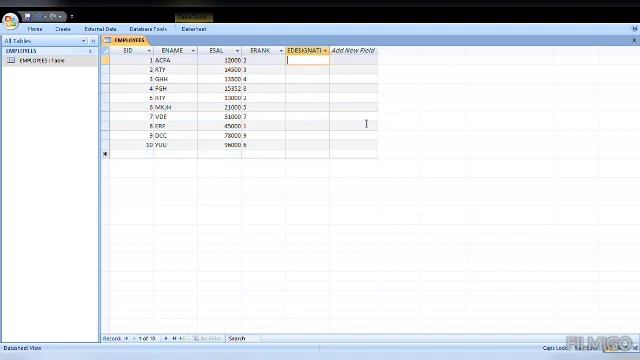Click the No Filter indicator

click(x=208, y=338)
